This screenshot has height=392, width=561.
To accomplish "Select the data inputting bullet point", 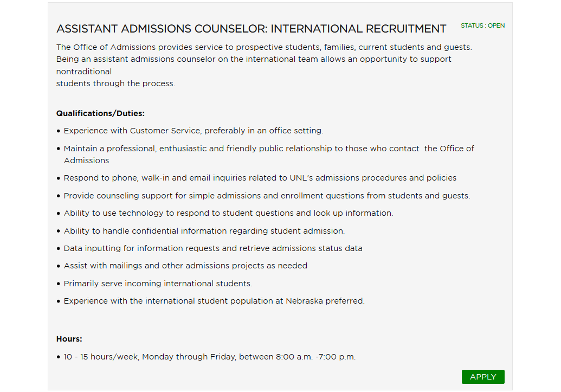I will pos(213,248).
